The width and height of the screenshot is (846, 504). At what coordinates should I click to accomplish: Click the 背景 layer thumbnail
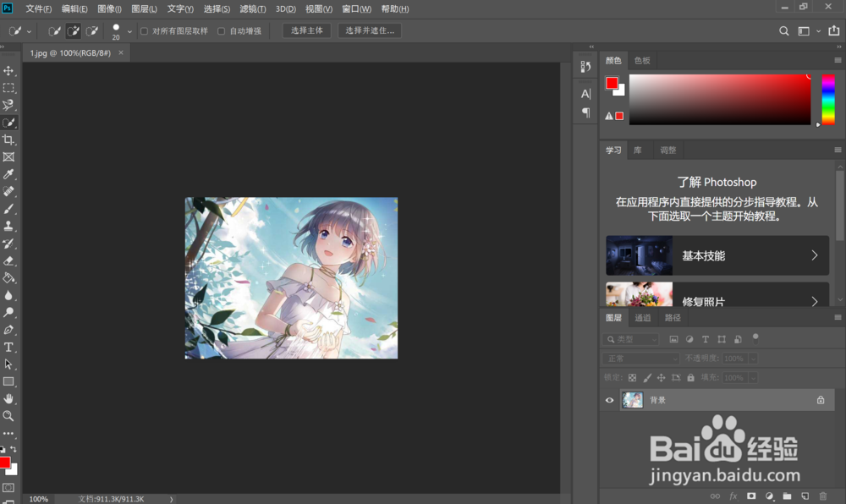[632, 400]
